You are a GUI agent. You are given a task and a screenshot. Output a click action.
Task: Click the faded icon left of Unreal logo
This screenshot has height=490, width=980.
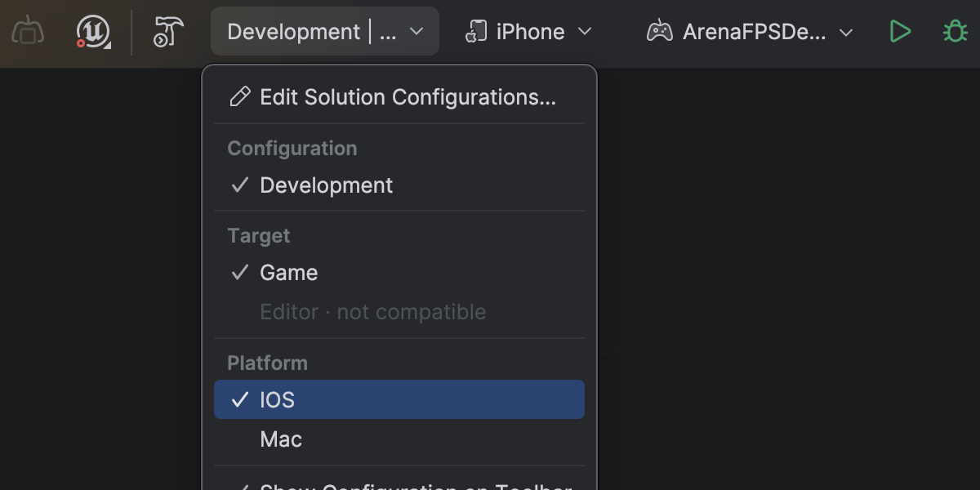29,32
